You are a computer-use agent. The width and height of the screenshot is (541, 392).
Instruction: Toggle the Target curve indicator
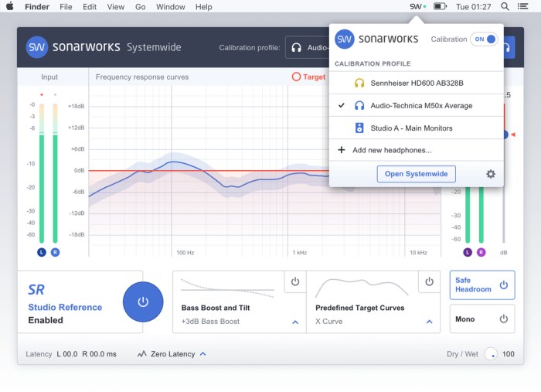click(297, 77)
